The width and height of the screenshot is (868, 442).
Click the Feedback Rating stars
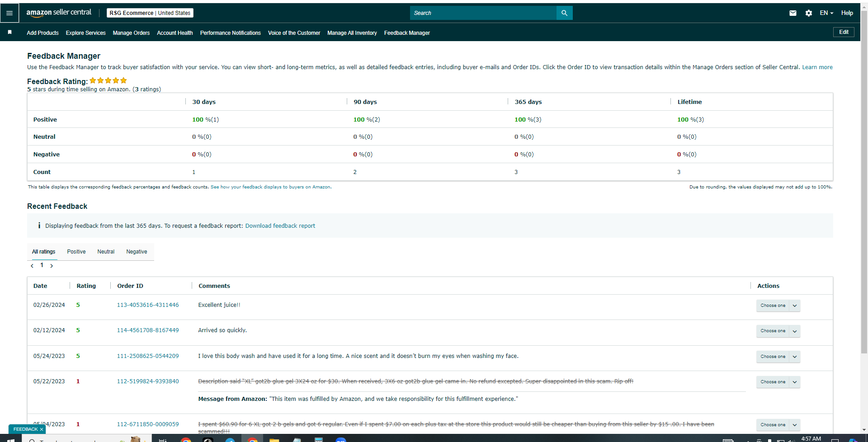tap(108, 80)
